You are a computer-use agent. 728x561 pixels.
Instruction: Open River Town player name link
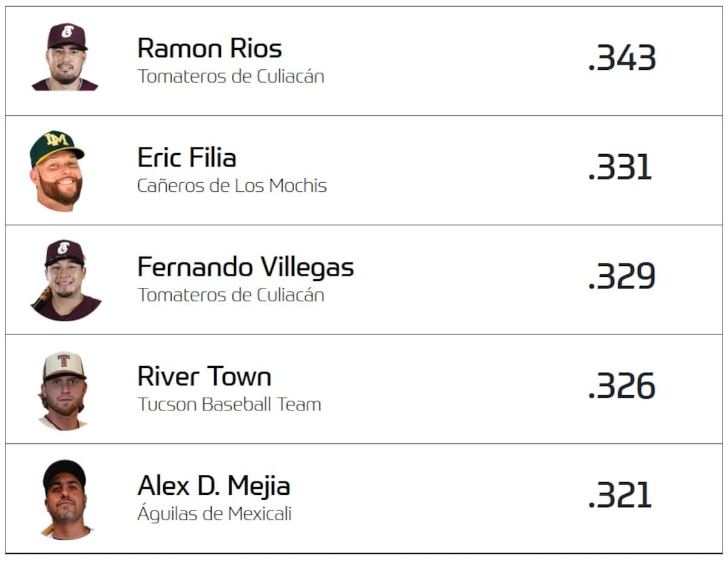[204, 376]
